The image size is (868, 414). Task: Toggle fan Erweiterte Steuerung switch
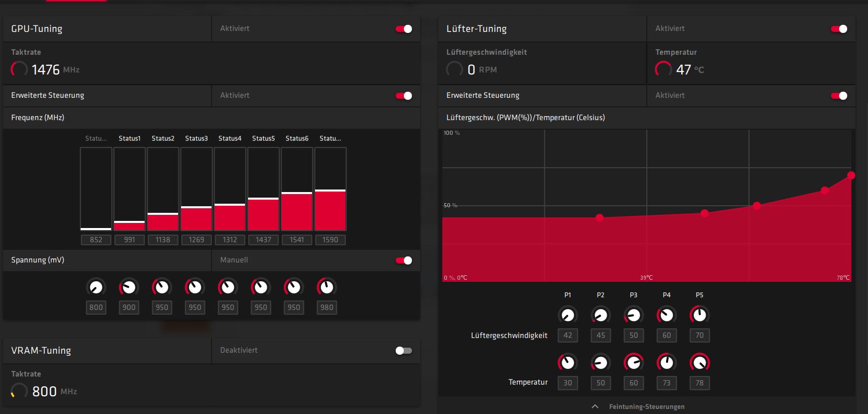click(839, 96)
